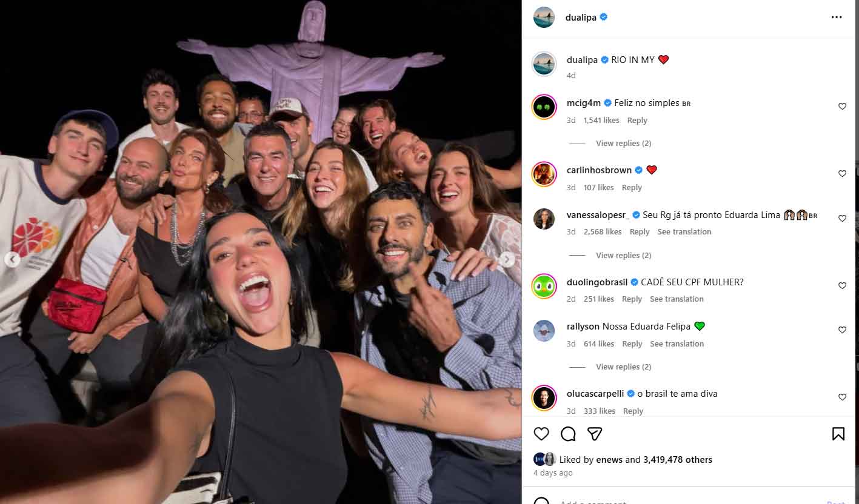This screenshot has width=859, height=504.
Task: Open duolingobrasil's profile picture
Action: click(544, 286)
